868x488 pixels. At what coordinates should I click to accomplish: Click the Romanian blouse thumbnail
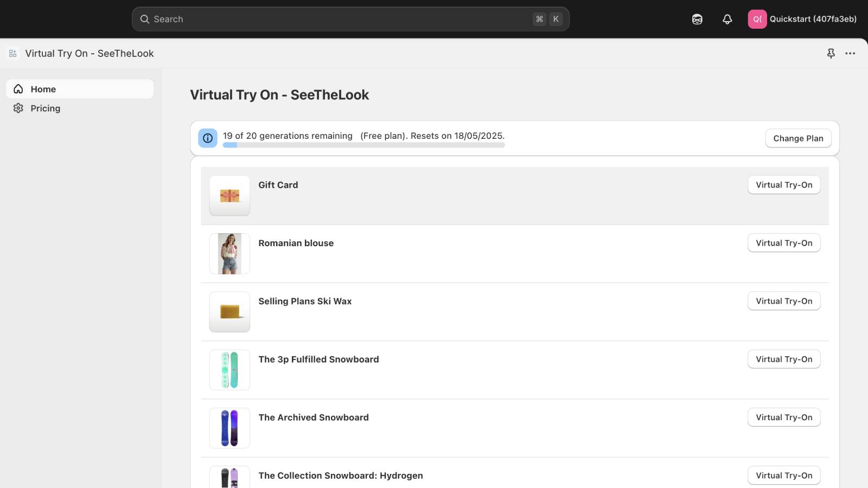point(229,254)
